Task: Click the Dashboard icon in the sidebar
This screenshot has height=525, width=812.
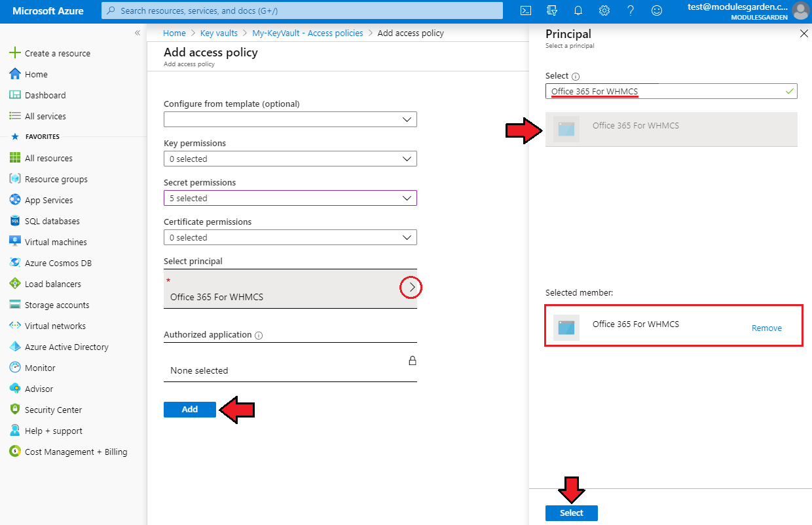Action: 15,95
